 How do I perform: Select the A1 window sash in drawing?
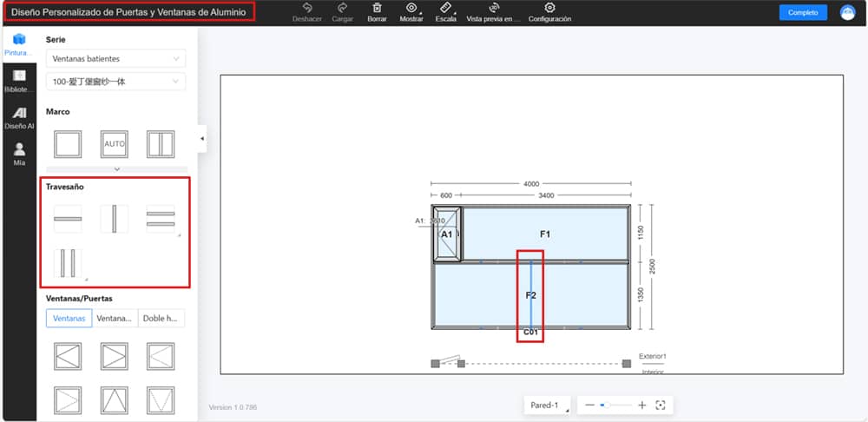coord(447,234)
